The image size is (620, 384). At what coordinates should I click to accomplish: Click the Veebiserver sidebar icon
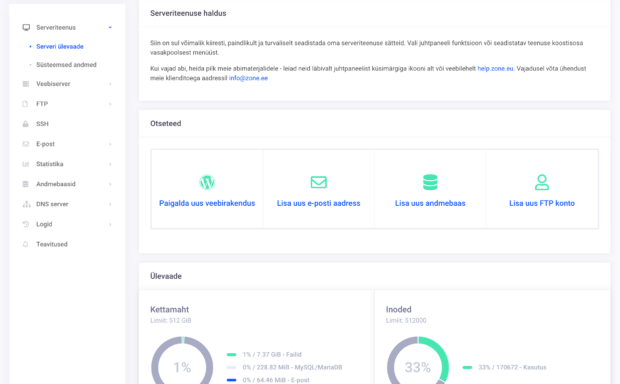pos(26,84)
